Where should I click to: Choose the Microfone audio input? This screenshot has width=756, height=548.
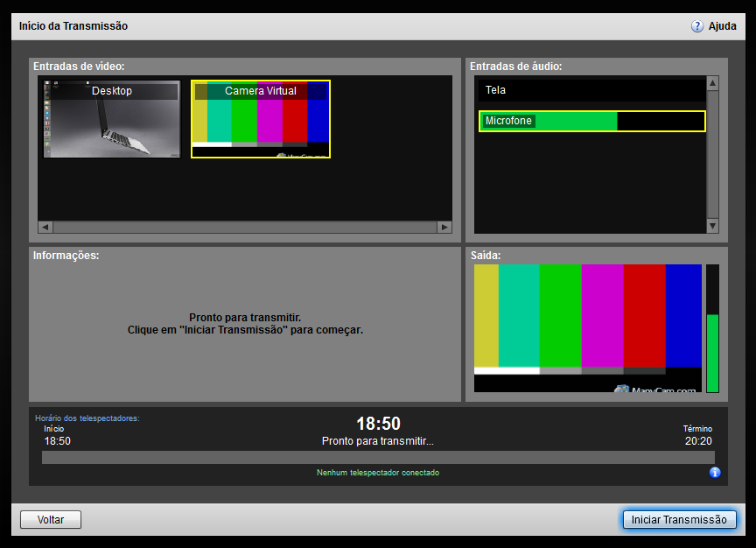591,121
